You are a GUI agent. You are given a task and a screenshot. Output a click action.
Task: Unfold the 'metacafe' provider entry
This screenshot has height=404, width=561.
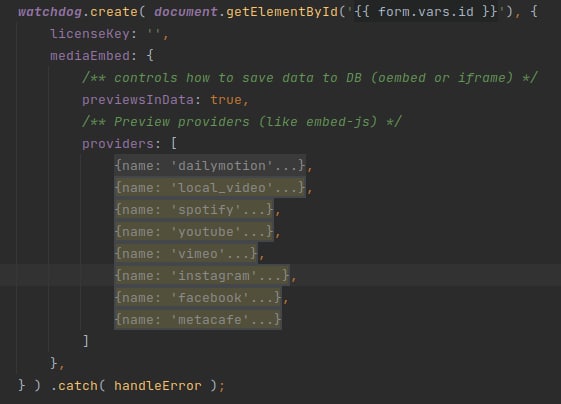pos(198,320)
